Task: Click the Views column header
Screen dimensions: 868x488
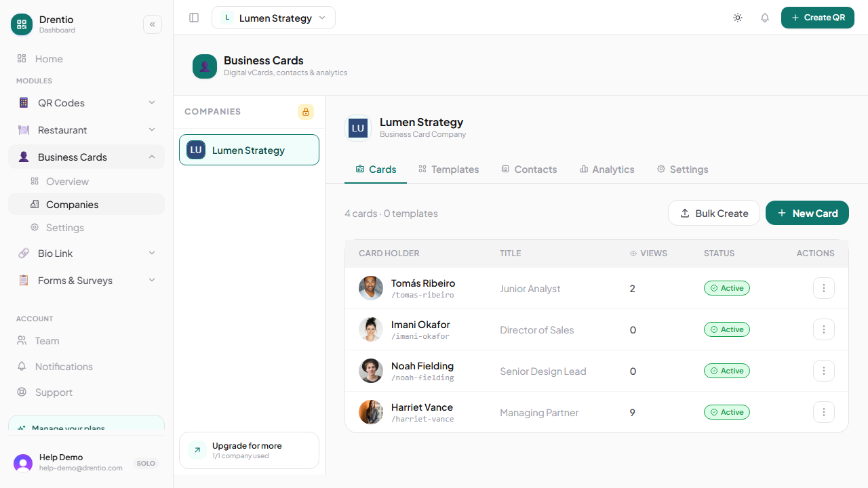Action: 648,253
